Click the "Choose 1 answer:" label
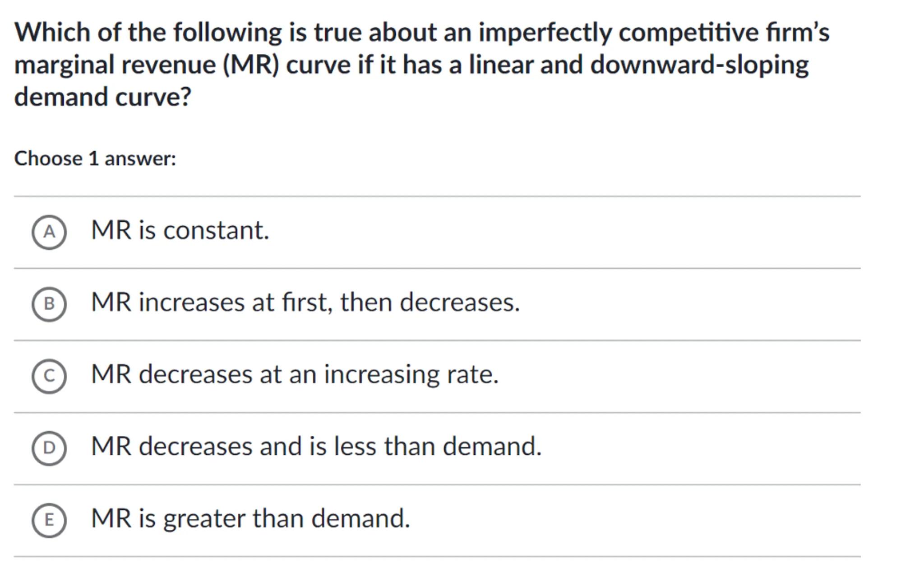Image resolution: width=924 pixels, height=578 pixels. pyautogui.click(x=95, y=158)
